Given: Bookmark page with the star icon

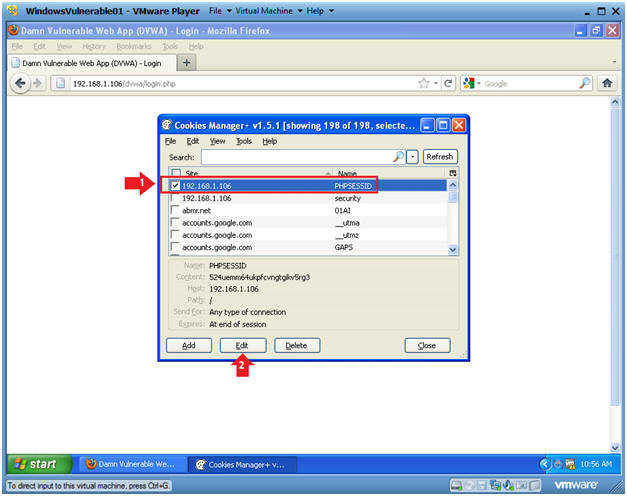Looking at the screenshot, I should pos(423,83).
